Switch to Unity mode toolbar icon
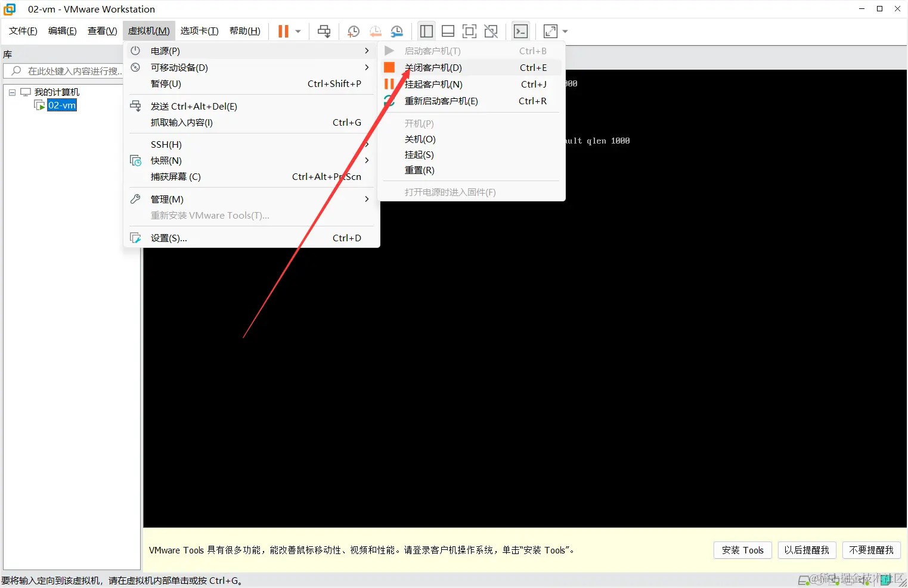 (491, 31)
